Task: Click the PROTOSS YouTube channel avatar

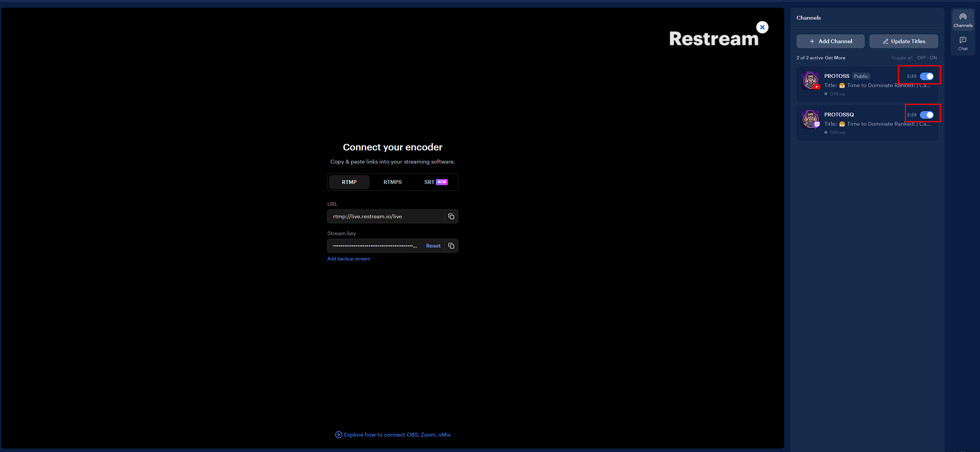Action: point(811,81)
